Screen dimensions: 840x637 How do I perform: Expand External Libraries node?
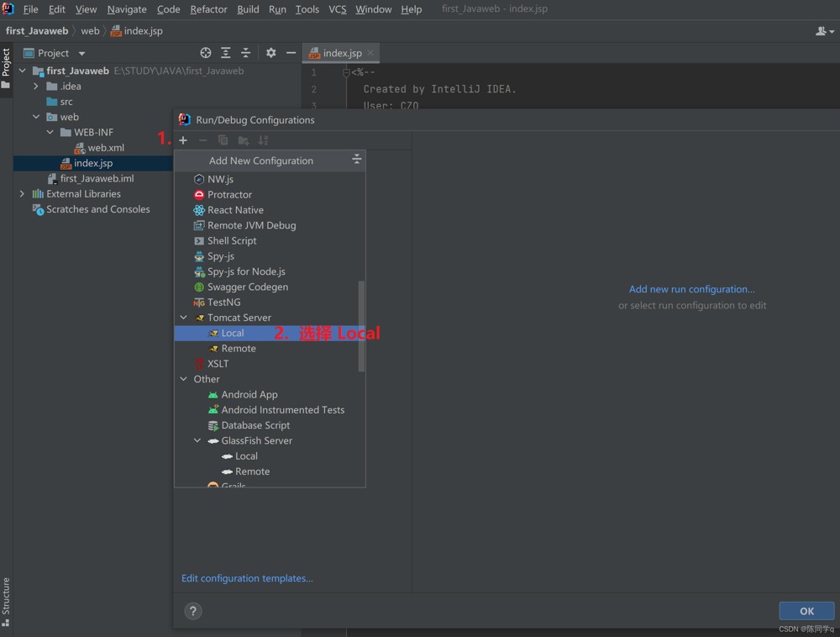22,194
